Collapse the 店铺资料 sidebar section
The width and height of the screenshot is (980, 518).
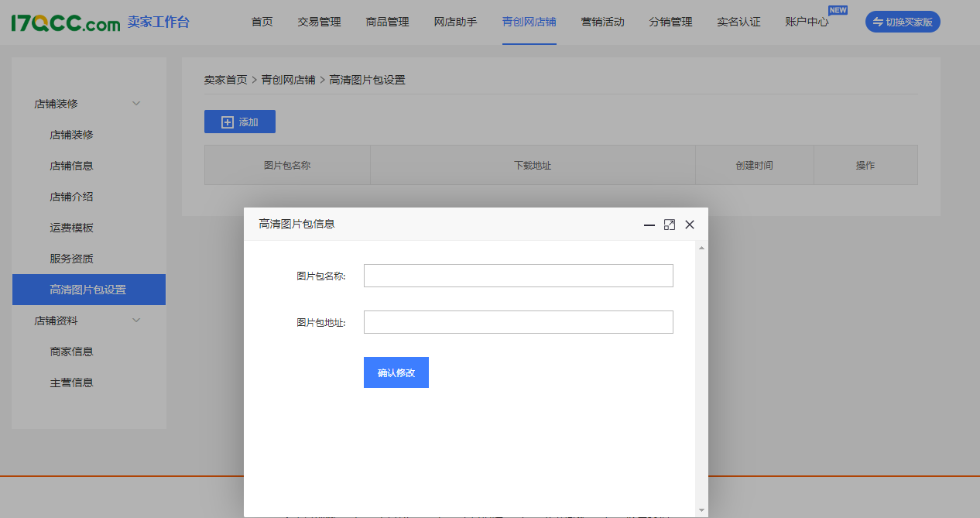[x=136, y=321]
